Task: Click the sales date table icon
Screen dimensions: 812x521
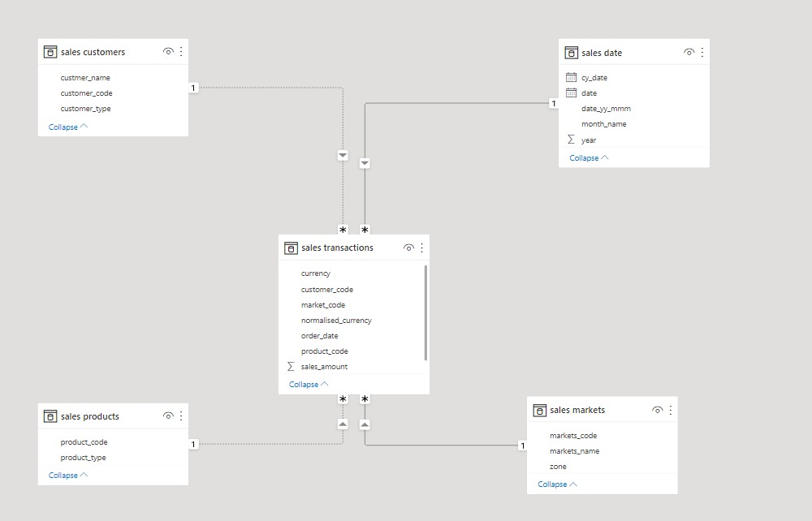Action: (571, 52)
